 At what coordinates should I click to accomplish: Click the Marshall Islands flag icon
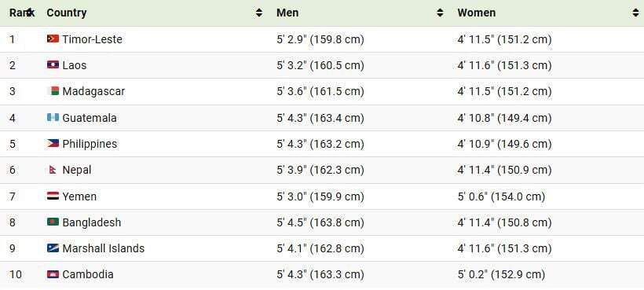pos(53,248)
